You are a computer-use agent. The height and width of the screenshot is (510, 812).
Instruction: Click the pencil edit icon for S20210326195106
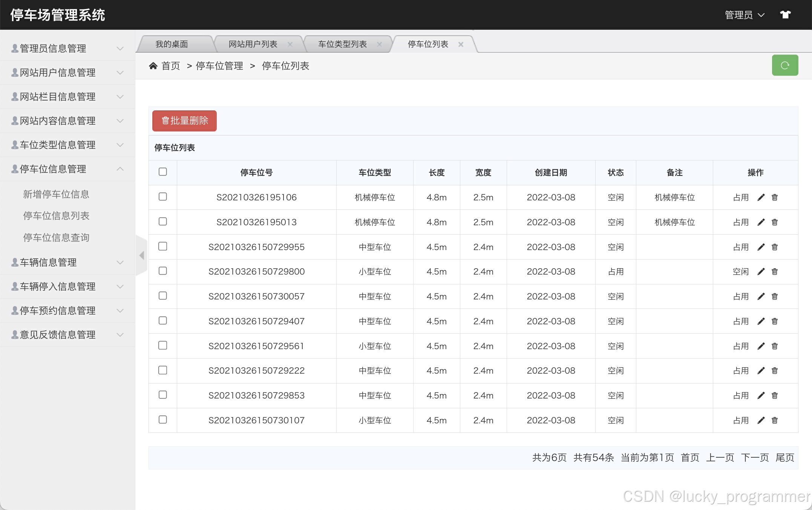tap(761, 197)
